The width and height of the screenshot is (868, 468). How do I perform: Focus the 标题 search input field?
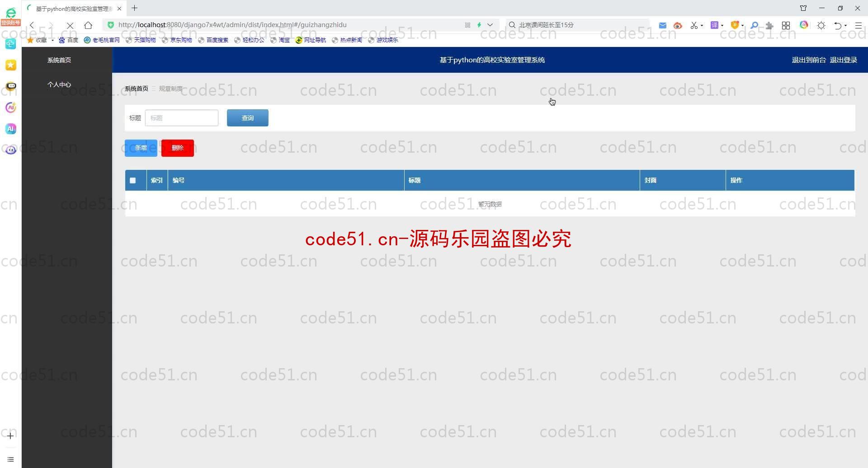point(182,118)
